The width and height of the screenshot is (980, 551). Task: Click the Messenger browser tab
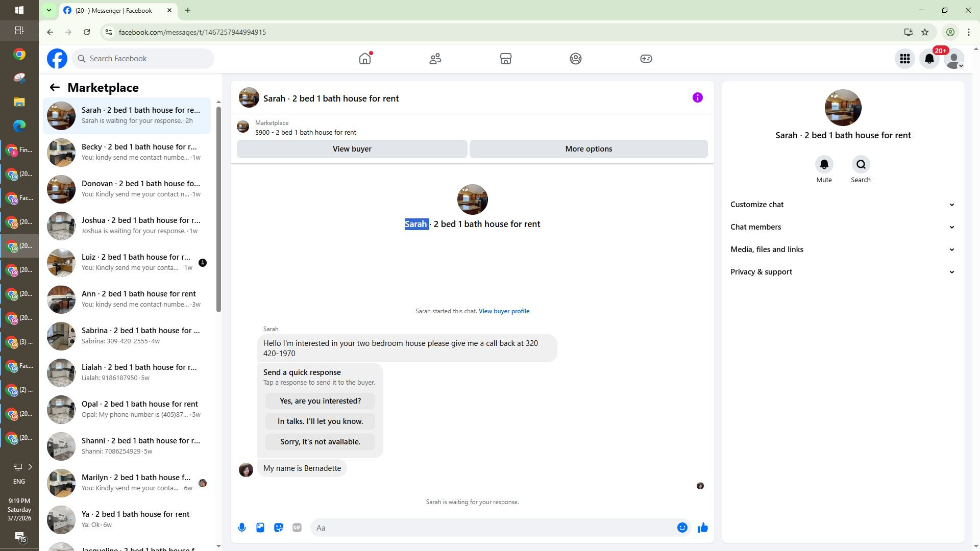[118, 10]
